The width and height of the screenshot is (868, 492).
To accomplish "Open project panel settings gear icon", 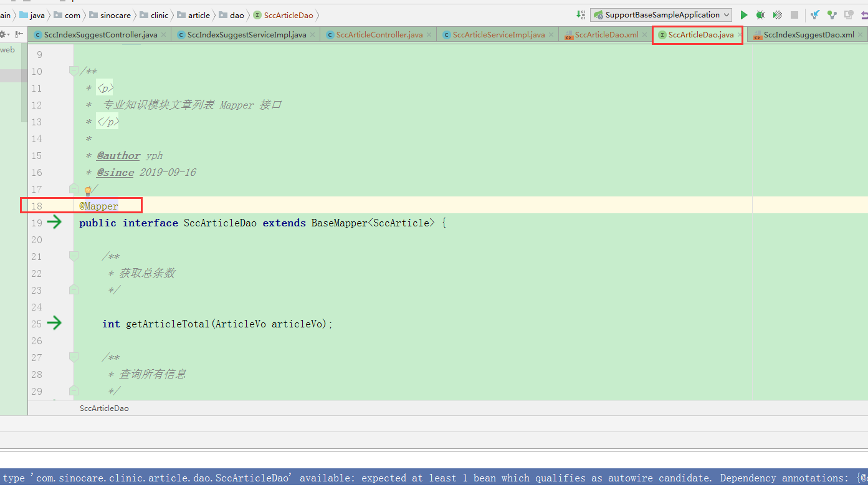I will pyautogui.click(x=4, y=34).
